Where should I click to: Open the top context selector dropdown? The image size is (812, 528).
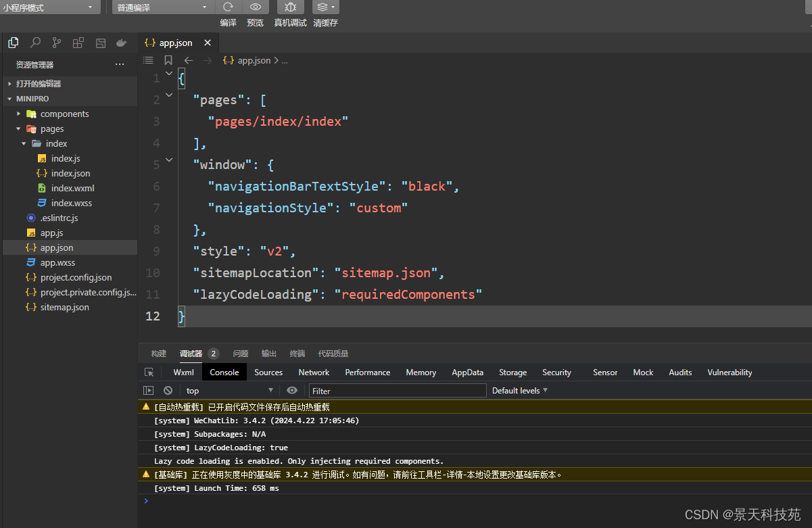coord(229,390)
